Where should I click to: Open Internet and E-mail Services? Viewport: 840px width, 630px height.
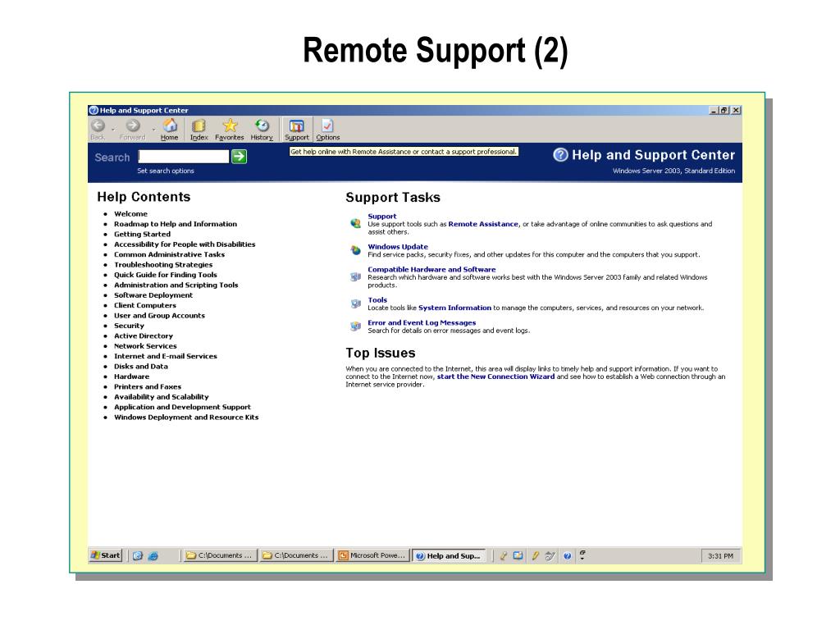(166, 356)
